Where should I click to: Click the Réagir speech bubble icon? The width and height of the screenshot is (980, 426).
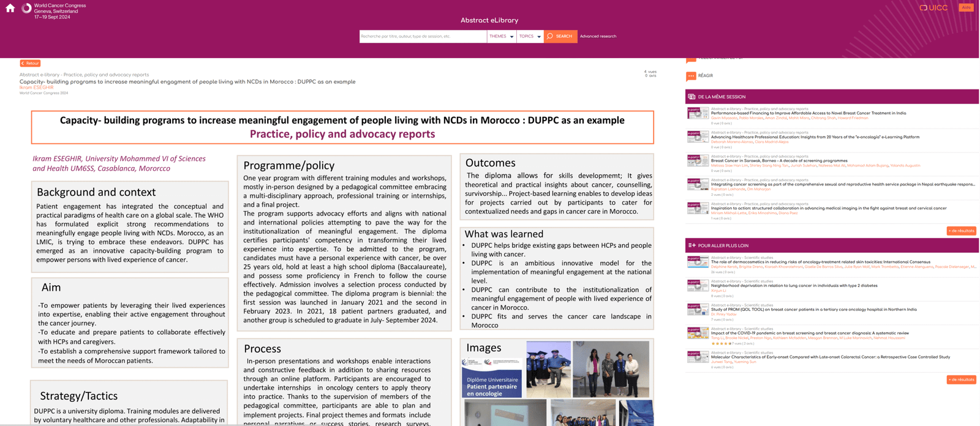[691, 76]
